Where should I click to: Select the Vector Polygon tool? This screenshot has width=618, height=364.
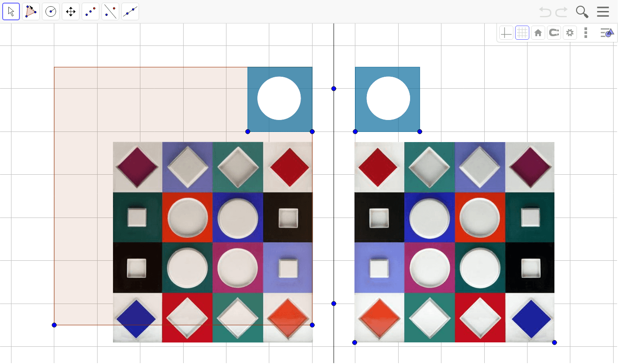click(x=31, y=11)
